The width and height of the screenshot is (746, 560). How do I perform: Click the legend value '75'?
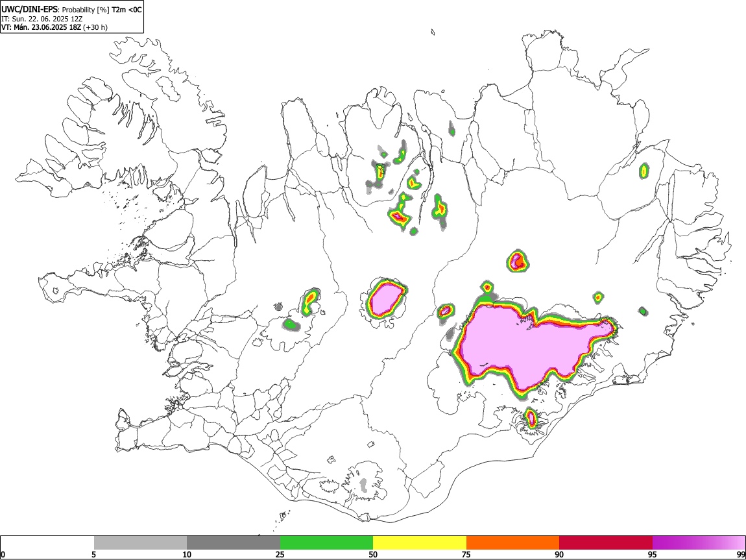(466, 555)
